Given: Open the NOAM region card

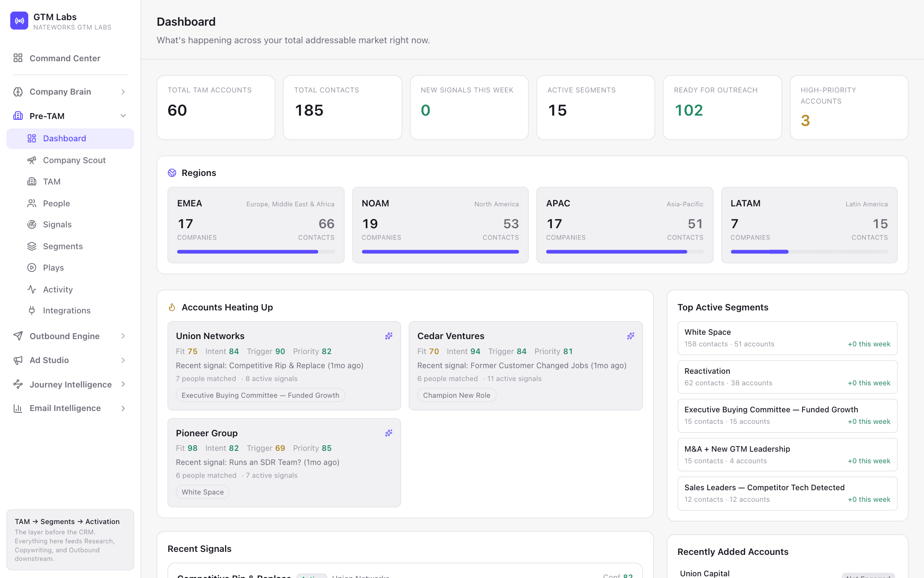Looking at the screenshot, I should pos(440,225).
